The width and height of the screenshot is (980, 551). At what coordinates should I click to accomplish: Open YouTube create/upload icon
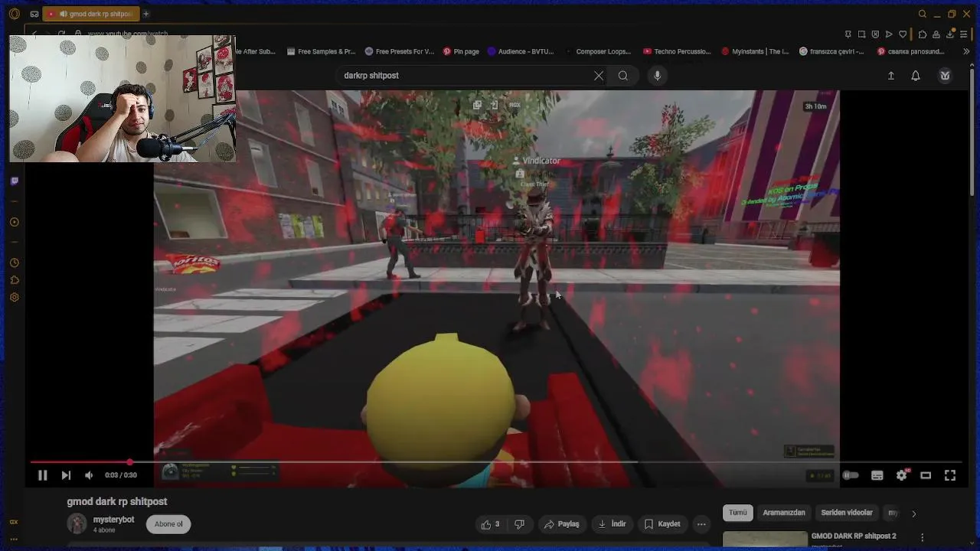click(x=891, y=76)
